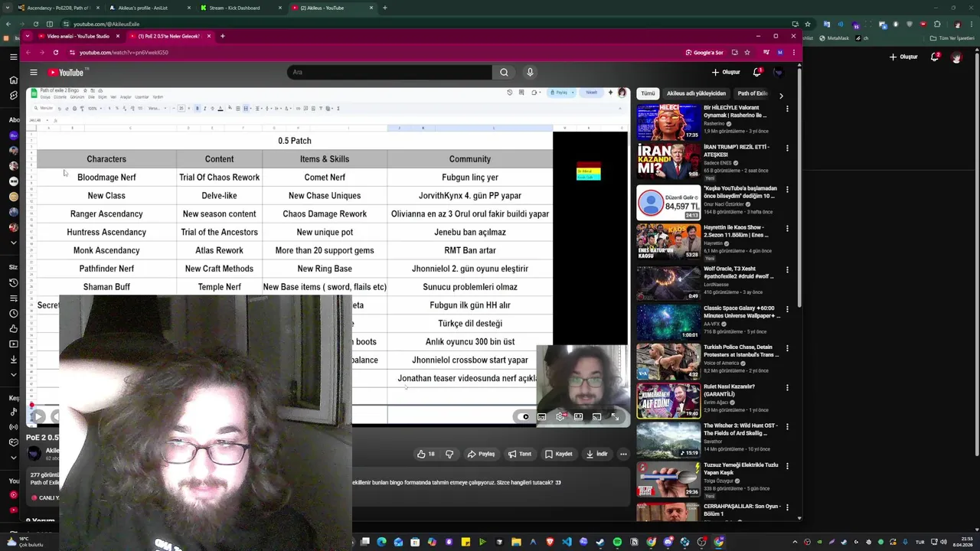Viewport: 980px width, 551px height.
Task: Click the Paylaş share button
Action: click(x=481, y=454)
